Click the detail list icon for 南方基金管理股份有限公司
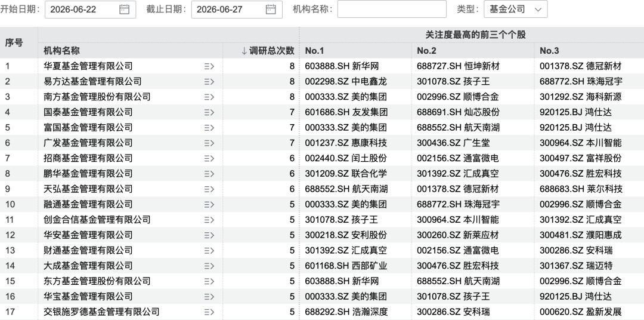 click(209, 97)
